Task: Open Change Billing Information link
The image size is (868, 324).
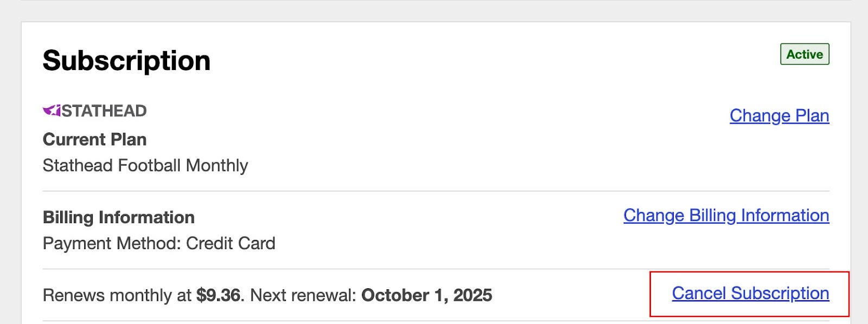Action: pyautogui.click(x=726, y=215)
